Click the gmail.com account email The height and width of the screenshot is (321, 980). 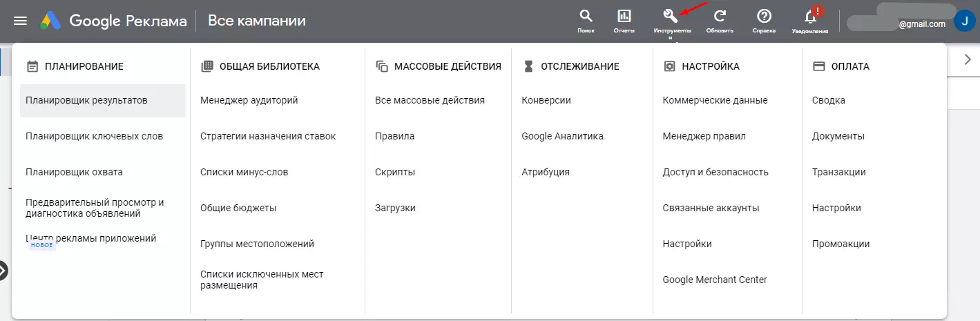922,23
